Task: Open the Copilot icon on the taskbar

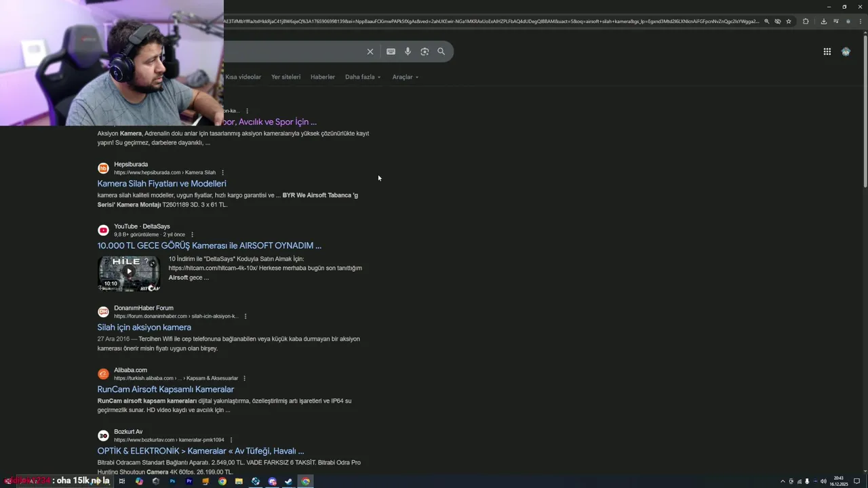Action: pos(139,481)
